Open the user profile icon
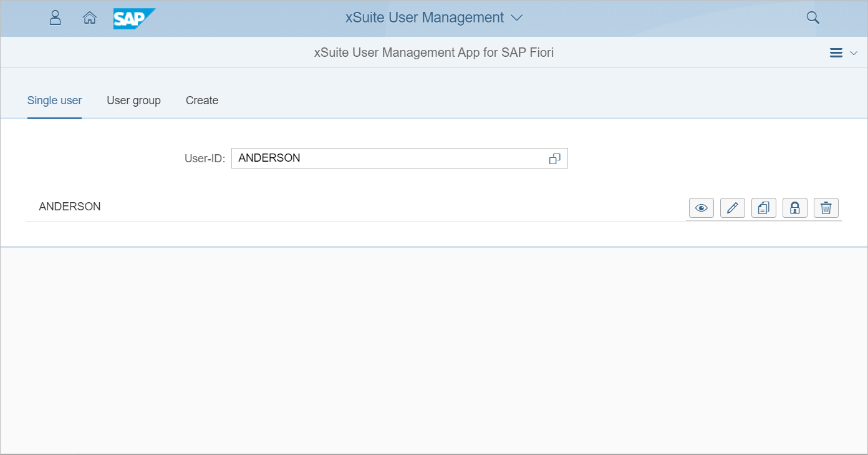 (55, 17)
